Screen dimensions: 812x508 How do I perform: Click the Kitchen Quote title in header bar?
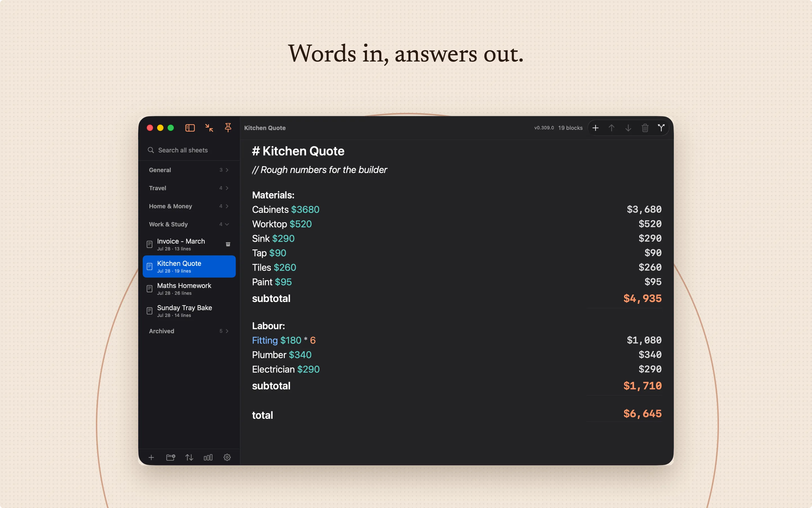[265, 128]
